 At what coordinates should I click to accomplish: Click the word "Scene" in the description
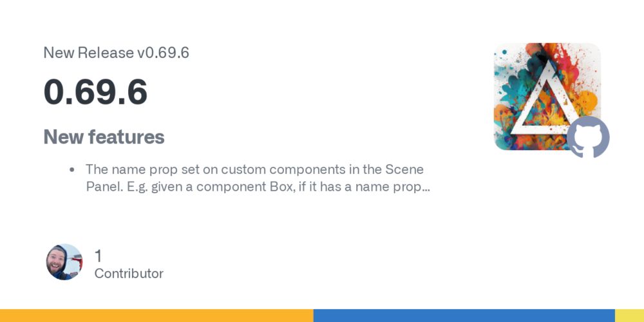click(x=404, y=169)
